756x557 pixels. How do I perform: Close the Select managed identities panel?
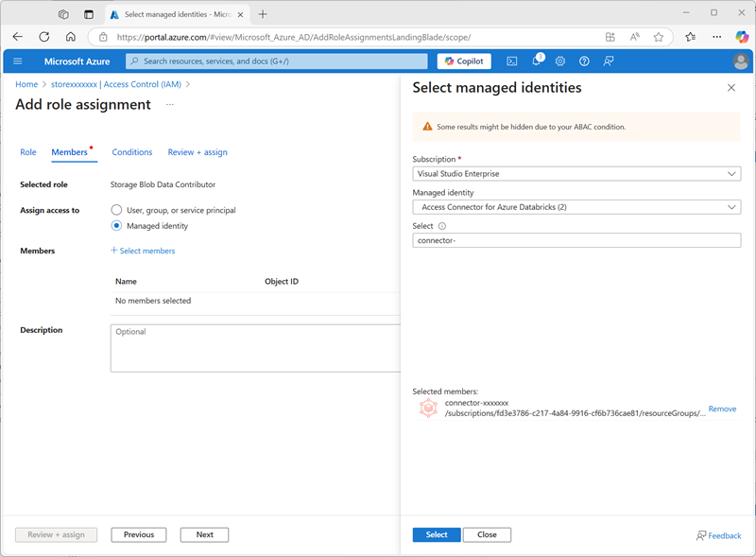click(731, 87)
